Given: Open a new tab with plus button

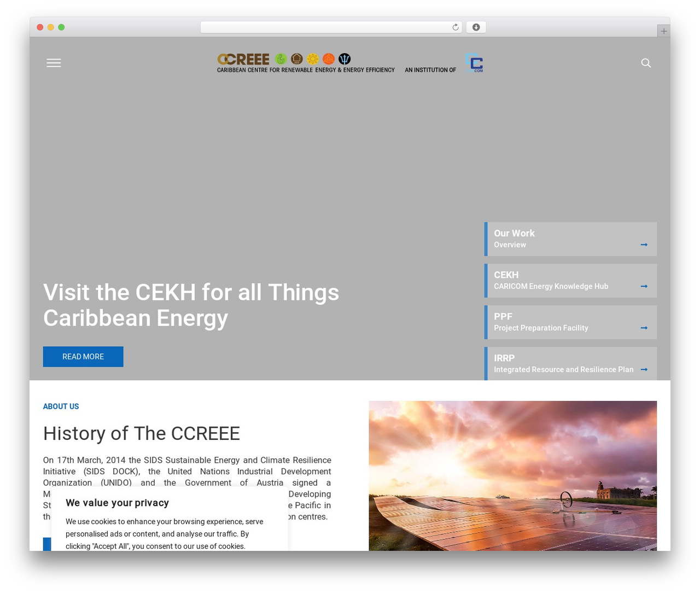Looking at the screenshot, I should pos(663,31).
